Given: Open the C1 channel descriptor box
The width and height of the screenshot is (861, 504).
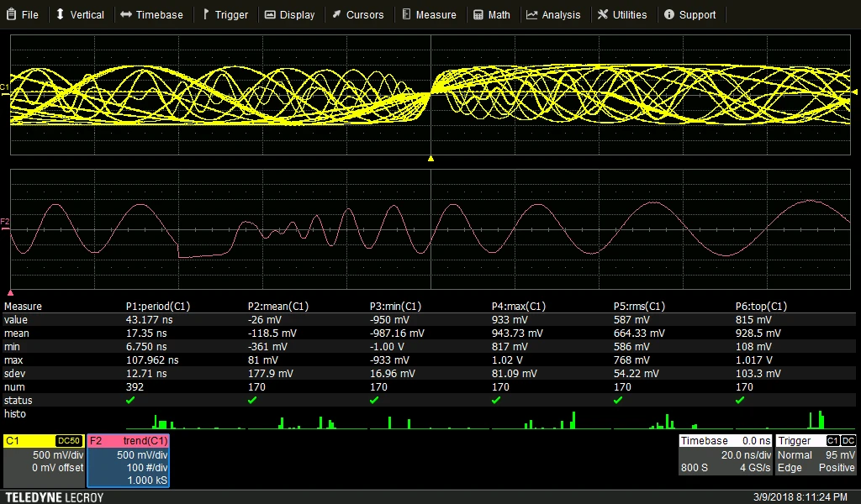Looking at the screenshot, I should point(44,460).
